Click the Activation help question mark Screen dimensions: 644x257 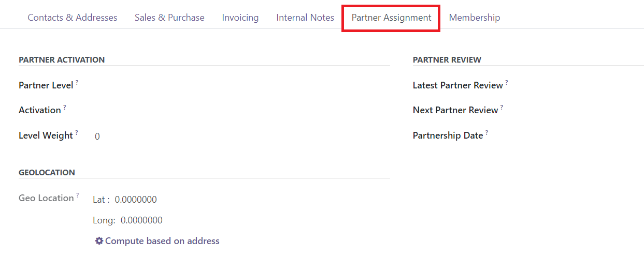point(65,107)
